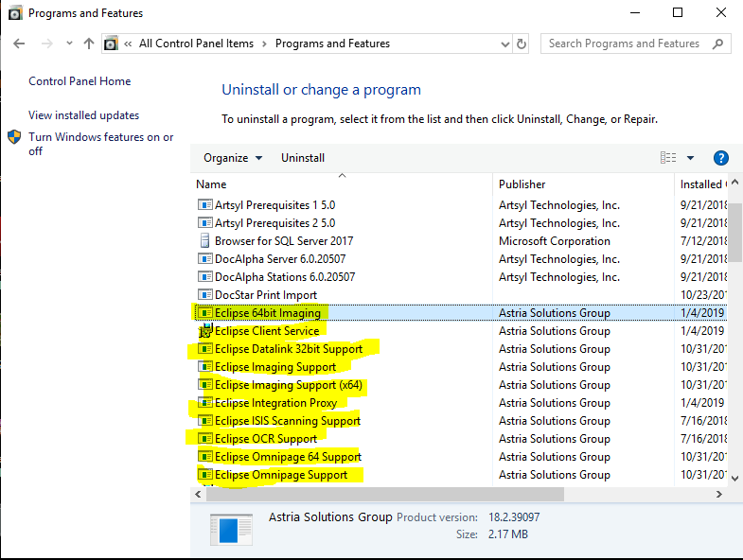Click Eclipse Client Service icon
This screenshot has width=743, height=560.
(205, 331)
